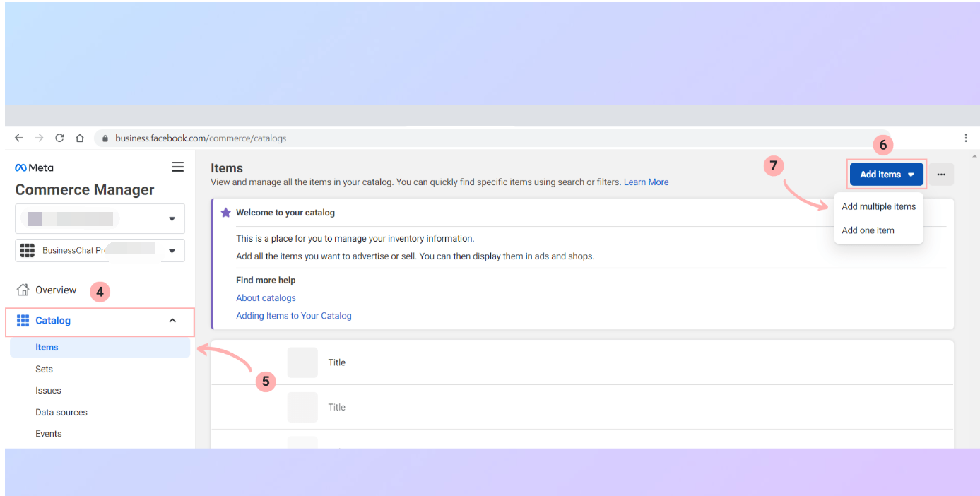Toggle the hamburger menu in the sidebar
Image resolution: width=980 pixels, height=496 pixels.
(x=177, y=167)
